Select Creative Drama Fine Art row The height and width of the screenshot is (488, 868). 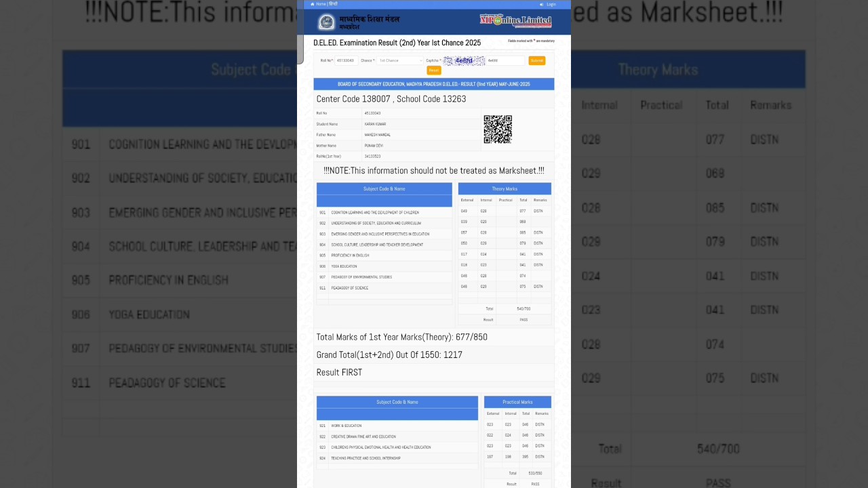coord(397,436)
